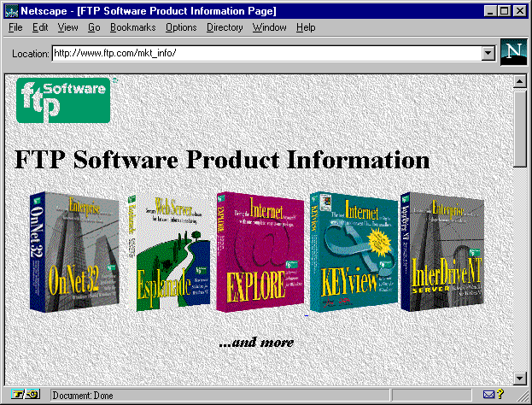Expand the Location history dropdown arrow
The height and width of the screenshot is (405, 532).
coord(488,53)
